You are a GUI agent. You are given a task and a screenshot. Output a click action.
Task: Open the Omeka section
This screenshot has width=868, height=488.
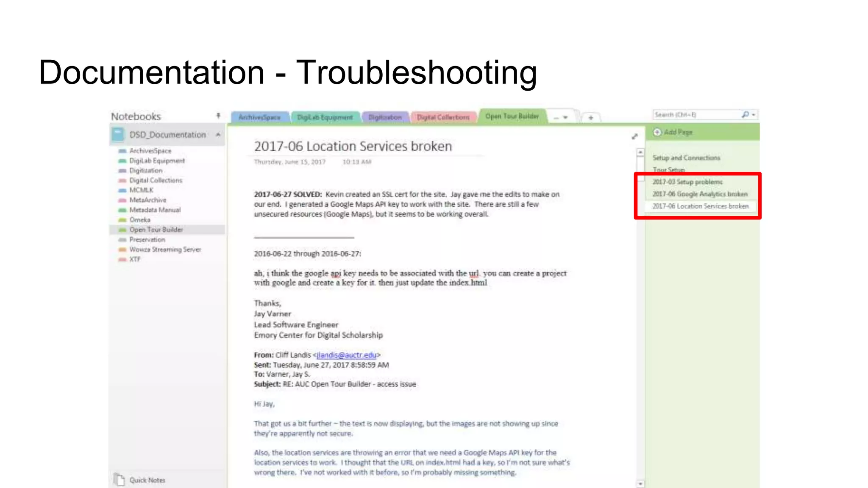[139, 220]
